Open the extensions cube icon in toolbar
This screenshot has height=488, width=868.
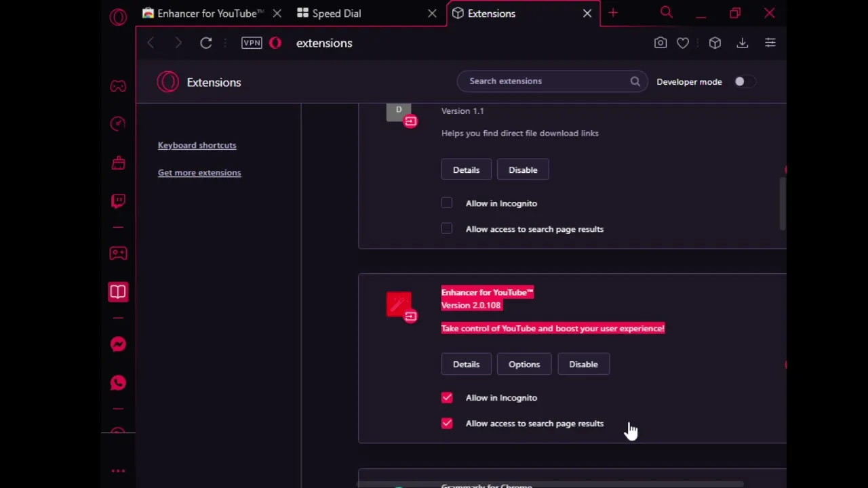715,43
